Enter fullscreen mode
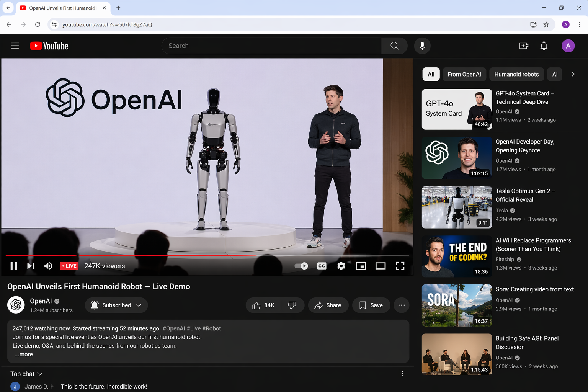This screenshot has height=392, width=588. [x=400, y=266]
